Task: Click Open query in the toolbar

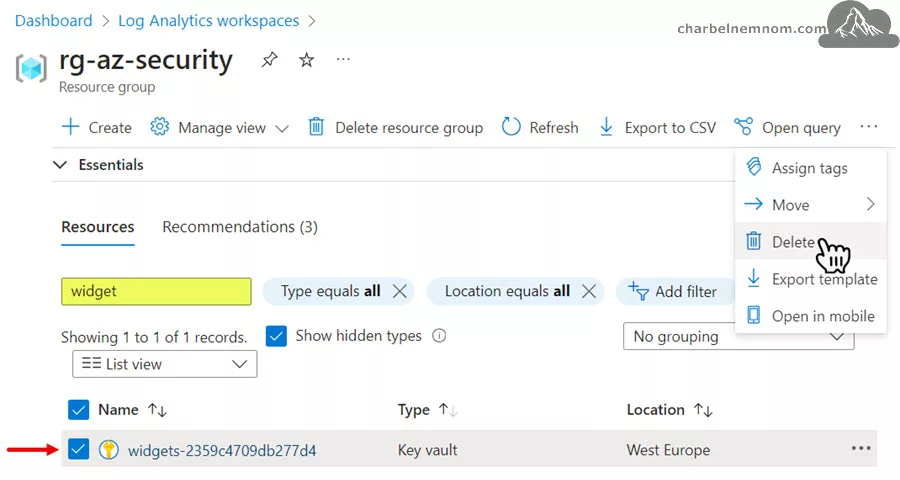Action: 787,127
